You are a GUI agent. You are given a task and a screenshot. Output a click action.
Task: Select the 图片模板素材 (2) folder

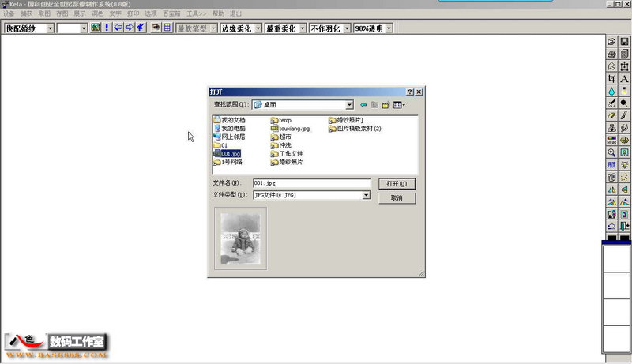355,129
